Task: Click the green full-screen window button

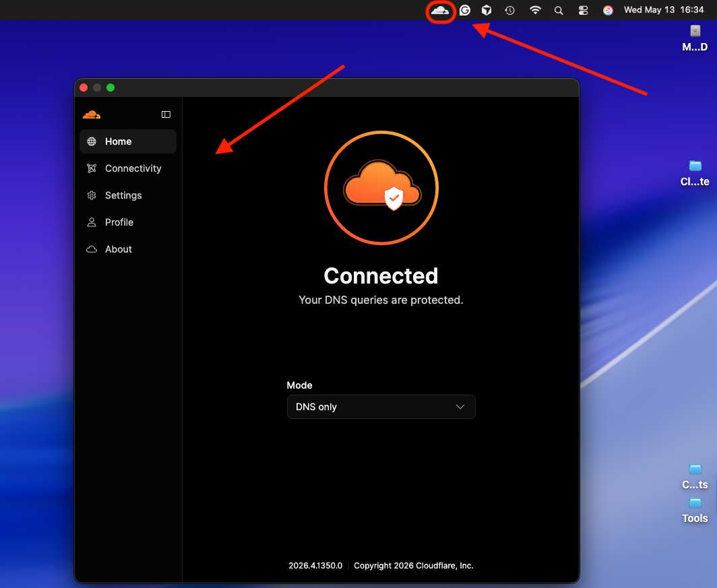Action: (x=111, y=88)
